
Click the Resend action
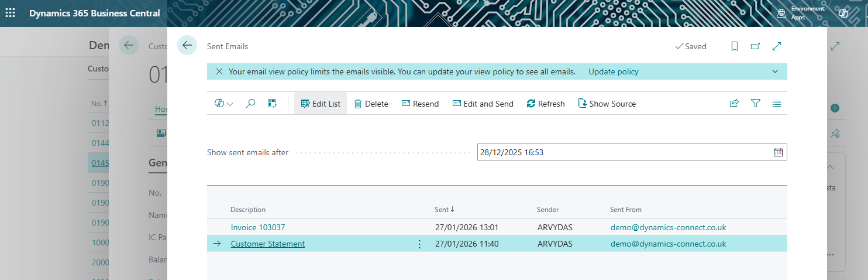click(420, 104)
